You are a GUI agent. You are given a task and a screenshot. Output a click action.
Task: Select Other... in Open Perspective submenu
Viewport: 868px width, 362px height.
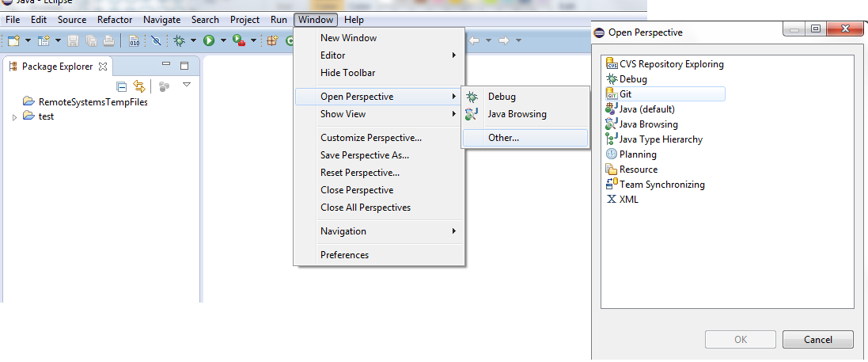(x=503, y=138)
